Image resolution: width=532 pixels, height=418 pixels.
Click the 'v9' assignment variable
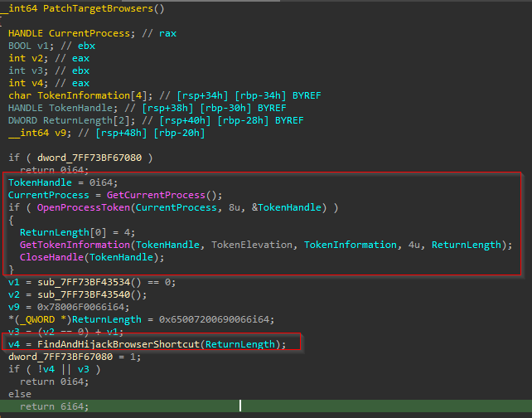click(14, 308)
